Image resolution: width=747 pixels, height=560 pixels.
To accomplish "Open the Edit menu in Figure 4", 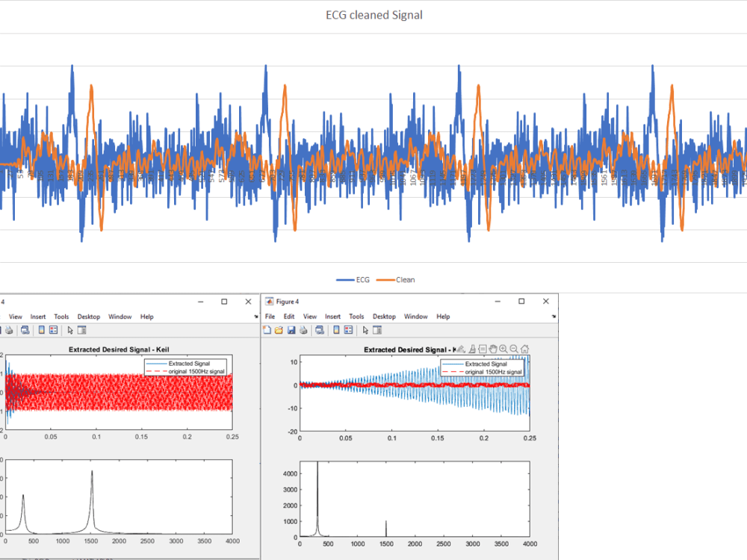I will click(289, 317).
